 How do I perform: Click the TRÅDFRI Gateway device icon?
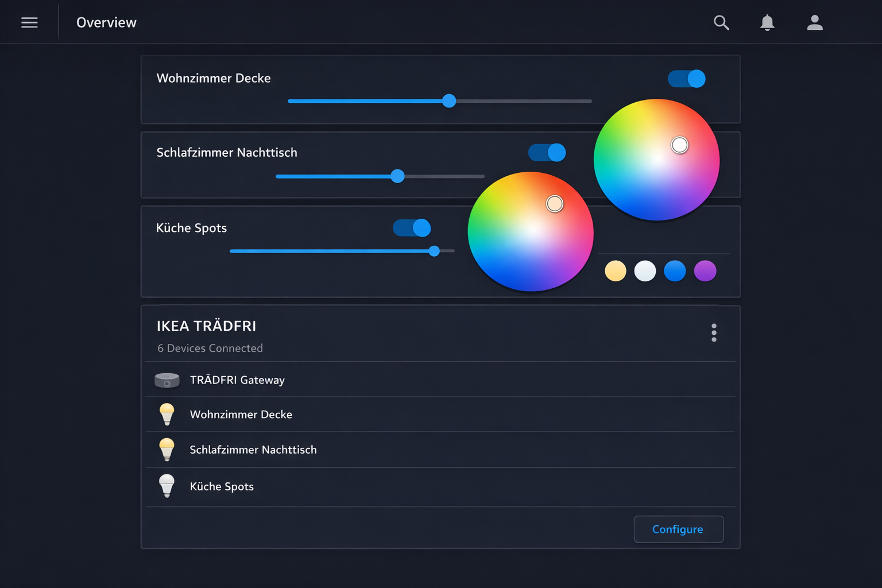(167, 380)
